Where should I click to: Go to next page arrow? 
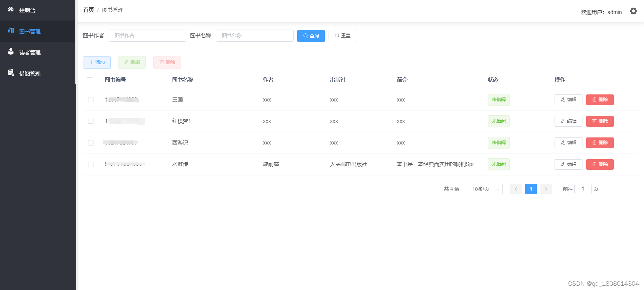[546, 189]
